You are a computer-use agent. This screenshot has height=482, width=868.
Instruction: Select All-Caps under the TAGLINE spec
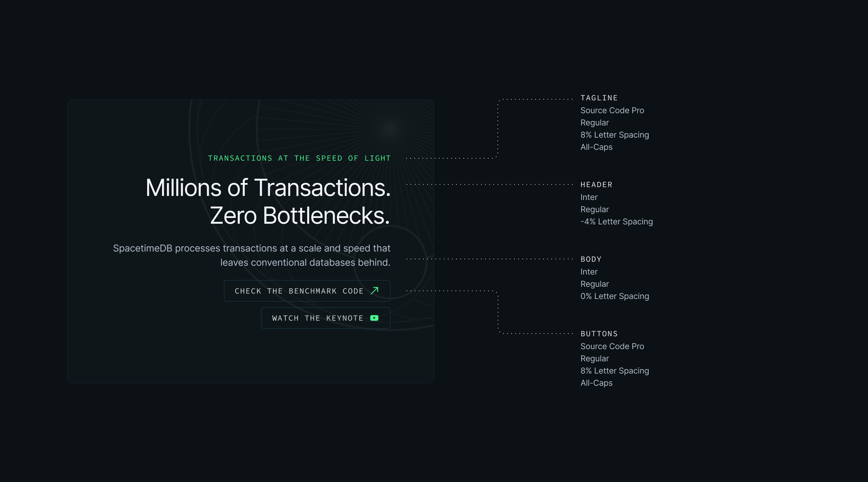pyautogui.click(x=596, y=147)
